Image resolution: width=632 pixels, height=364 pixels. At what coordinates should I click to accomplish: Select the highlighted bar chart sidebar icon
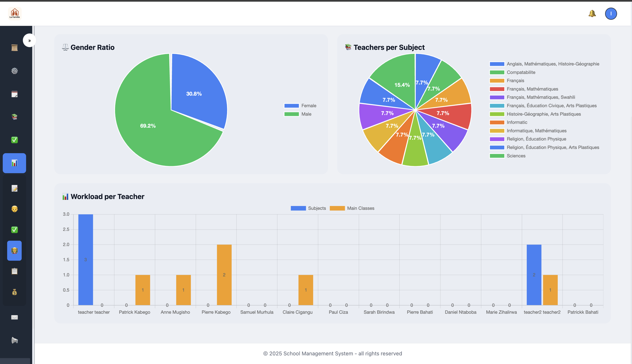pyautogui.click(x=15, y=163)
